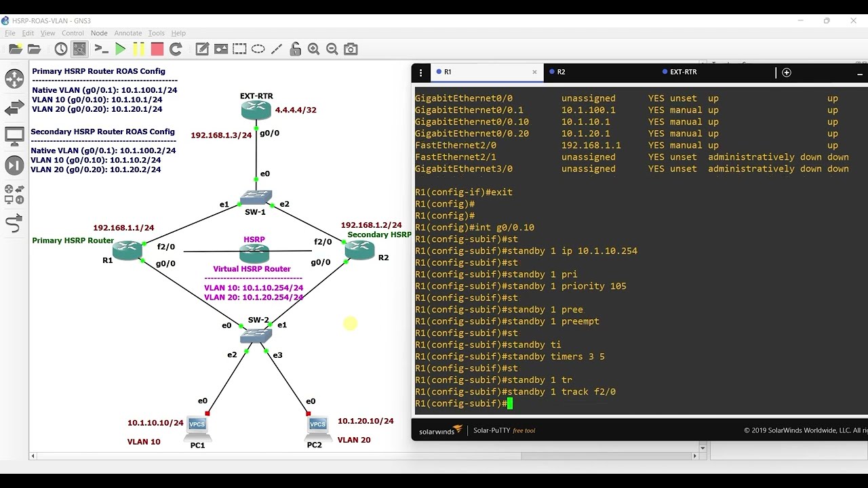Screen dimensions: 868x488
Task: Select the Add a note tool
Action: [x=202, y=49]
